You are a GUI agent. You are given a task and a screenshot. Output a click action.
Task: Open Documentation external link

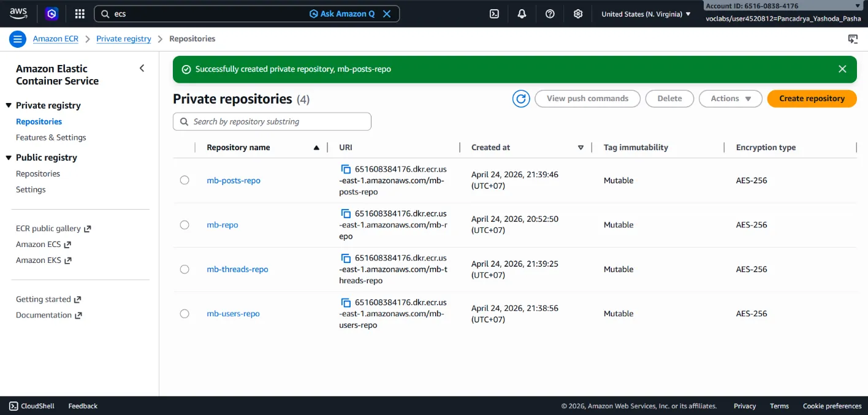49,316
